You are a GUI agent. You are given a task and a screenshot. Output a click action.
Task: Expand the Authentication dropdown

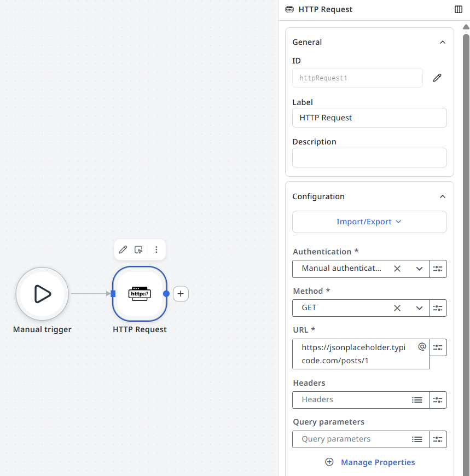tap(419, 269)
